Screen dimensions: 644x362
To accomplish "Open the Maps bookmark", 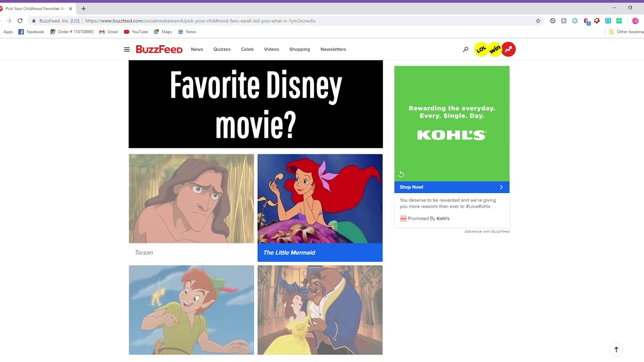I will (163, 32).
